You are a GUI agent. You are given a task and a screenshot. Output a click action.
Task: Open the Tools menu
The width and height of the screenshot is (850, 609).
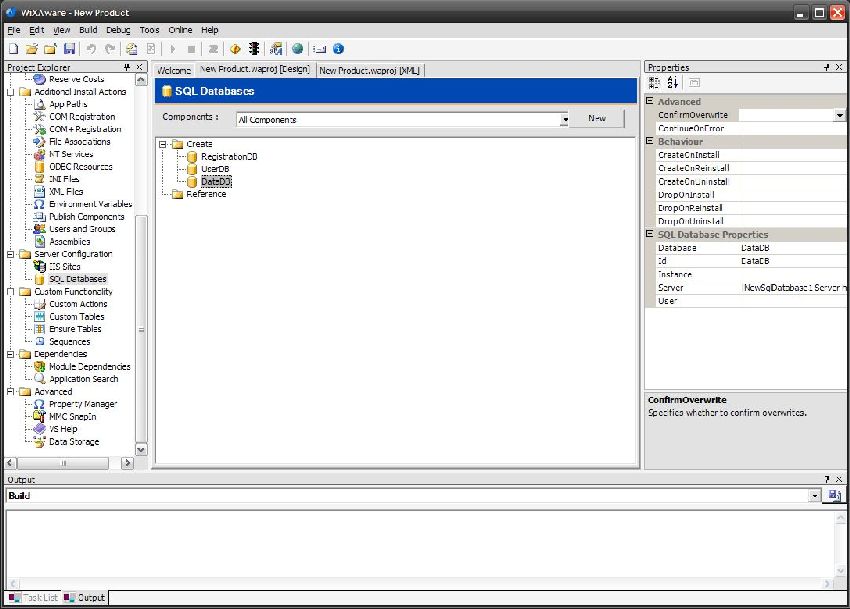coord(149,30)
